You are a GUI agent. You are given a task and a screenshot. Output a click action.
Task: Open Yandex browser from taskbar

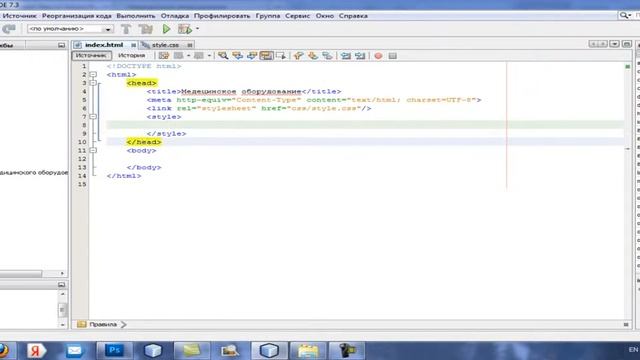(x=36, y=351)
